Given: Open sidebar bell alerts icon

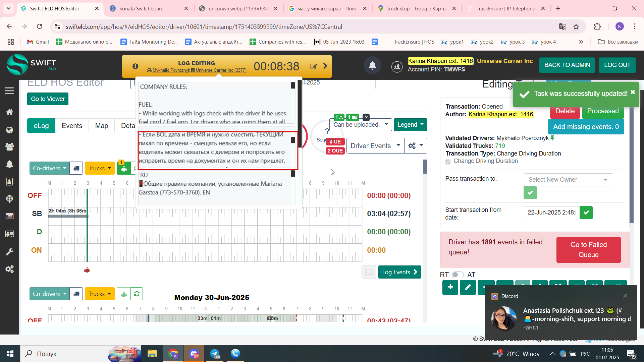Looking at the screenshot, I should [9, 164].
